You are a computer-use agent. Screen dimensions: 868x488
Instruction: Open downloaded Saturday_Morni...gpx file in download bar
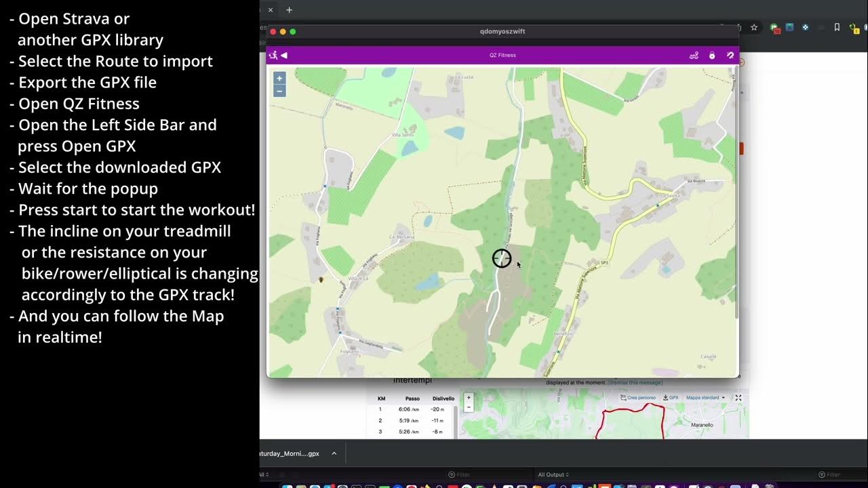(x=290, y=453)
